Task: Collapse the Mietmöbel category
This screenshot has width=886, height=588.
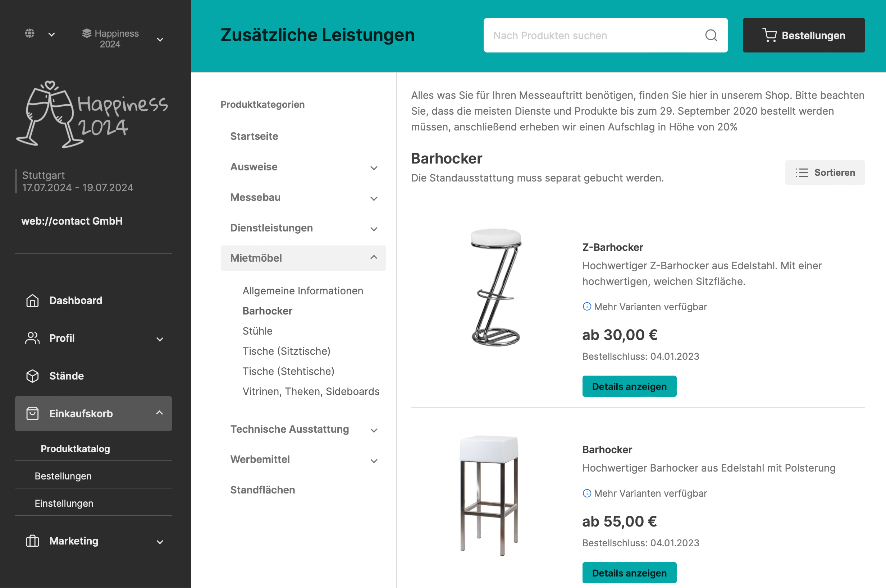Action: coord(374,258)
